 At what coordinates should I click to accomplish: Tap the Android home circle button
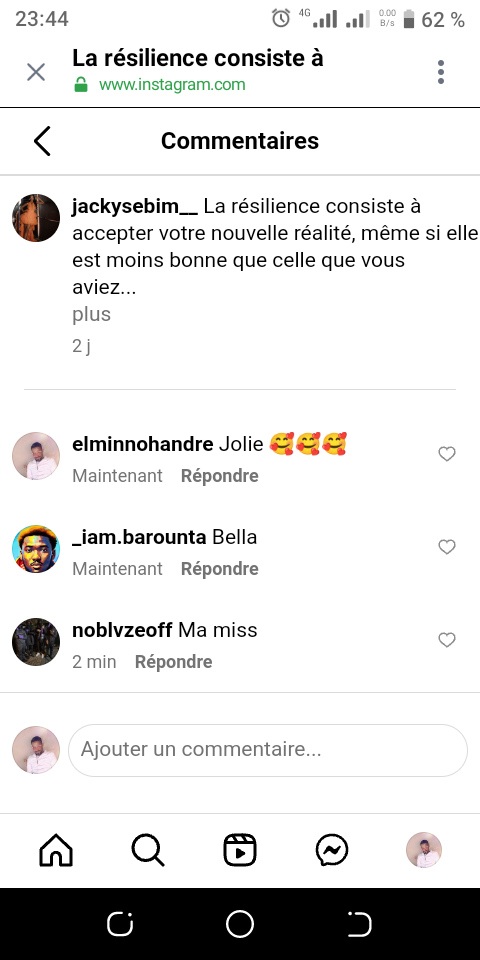tap(240, 924)
